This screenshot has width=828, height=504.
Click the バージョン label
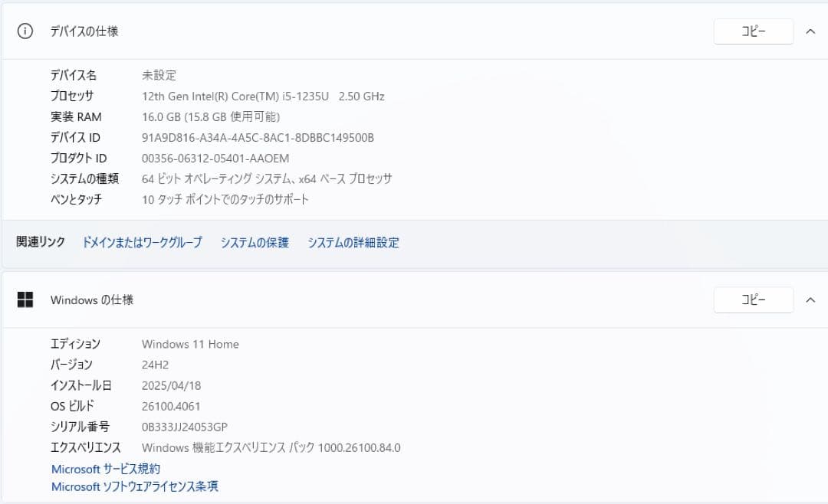coord(71,365)
